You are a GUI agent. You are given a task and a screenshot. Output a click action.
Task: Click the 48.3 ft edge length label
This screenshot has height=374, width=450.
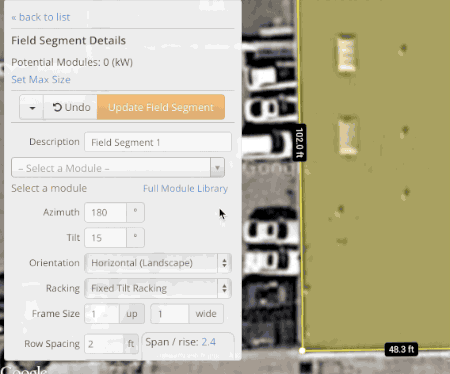[401, 349]
